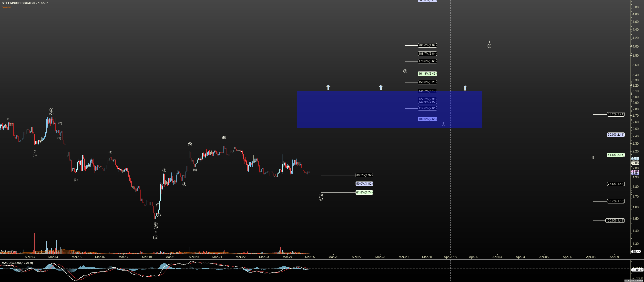Click the 1.30 price axis label

tap(635, 244)
